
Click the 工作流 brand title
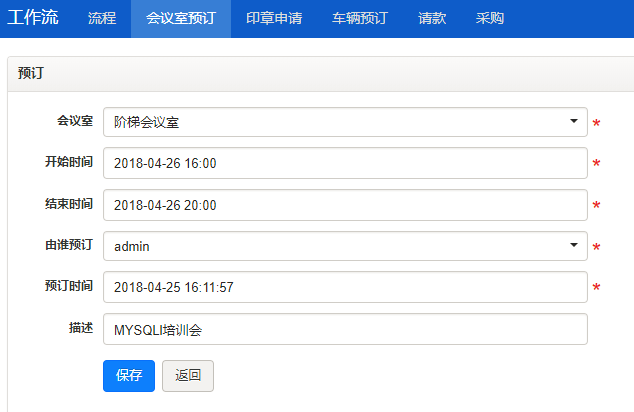[33, 17]
